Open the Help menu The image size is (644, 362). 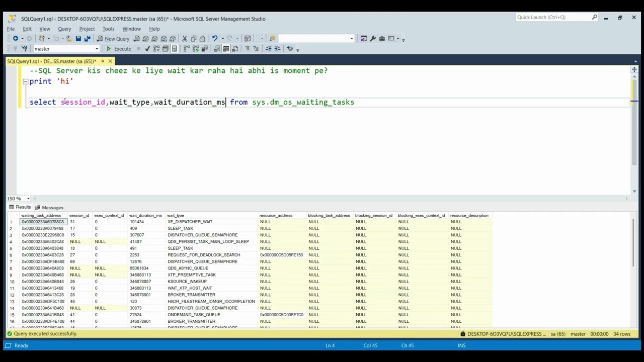click(x=154, y=29)
